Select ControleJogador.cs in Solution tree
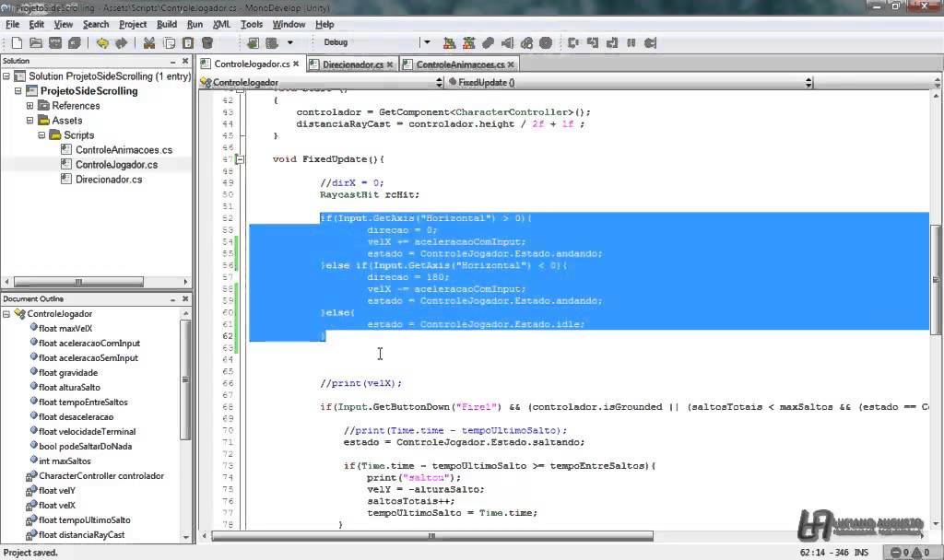 point(116,165)
